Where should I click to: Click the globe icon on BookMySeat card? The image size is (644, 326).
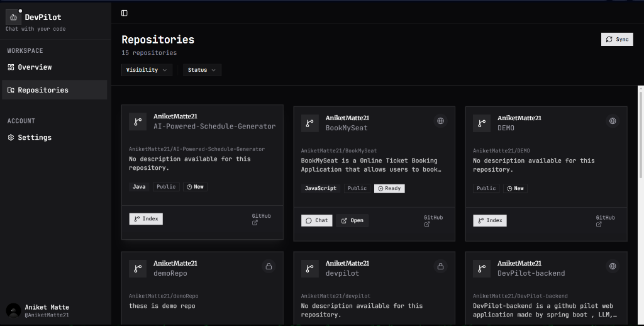tap(440, 121)
